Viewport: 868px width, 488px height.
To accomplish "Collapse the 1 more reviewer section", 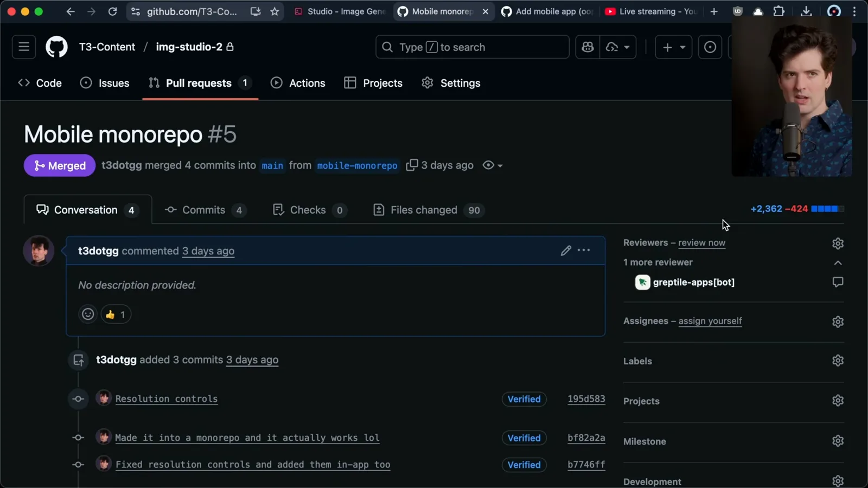I will (838, 263).
